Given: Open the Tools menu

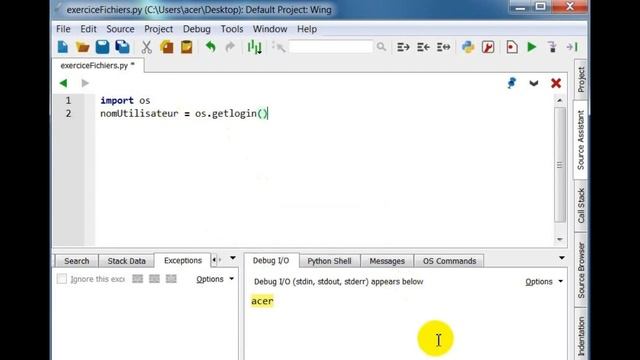Looking at the screenshot, I should (x=232, y=29).
